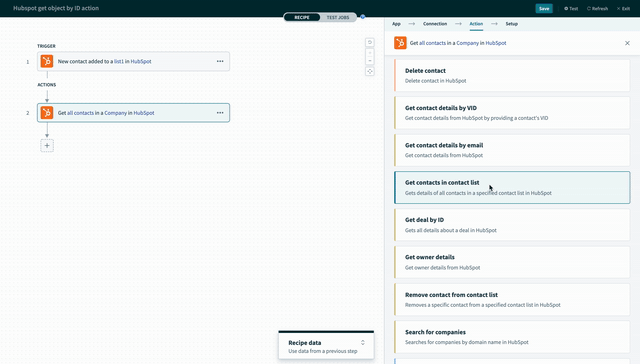
Task: Choose Remove contact from contact list action
Action: [512, 300]
